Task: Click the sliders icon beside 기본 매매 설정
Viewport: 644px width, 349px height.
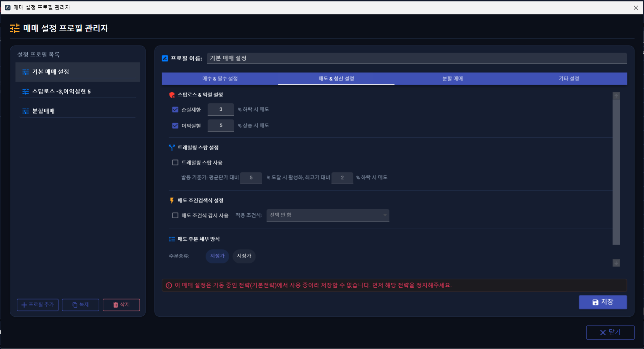Action: (x=26, y=72)
